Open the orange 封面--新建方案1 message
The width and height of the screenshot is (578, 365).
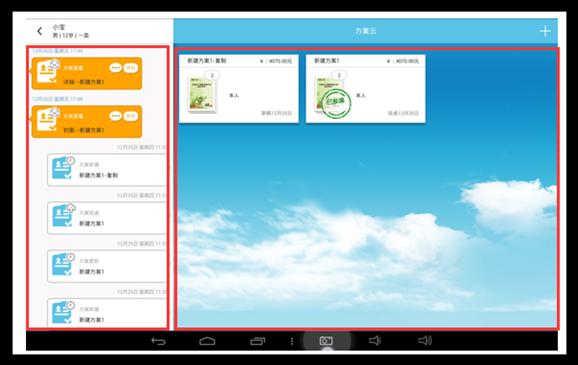pos(87,122)
